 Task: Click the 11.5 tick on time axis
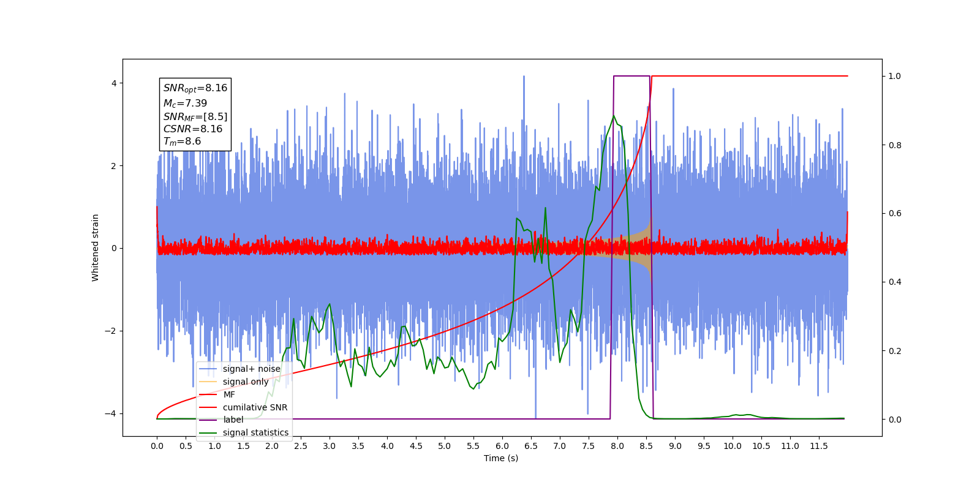click(819, 446)
